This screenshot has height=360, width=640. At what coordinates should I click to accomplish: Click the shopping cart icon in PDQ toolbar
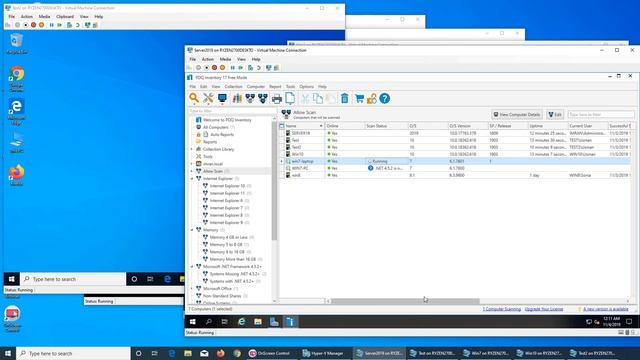coord(359,98)
